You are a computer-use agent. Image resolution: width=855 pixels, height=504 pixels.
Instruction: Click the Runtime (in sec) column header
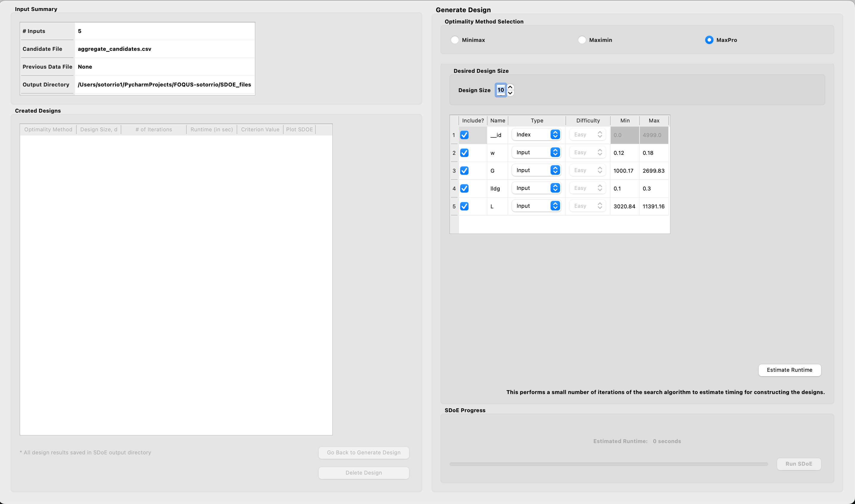click(212, 130)
